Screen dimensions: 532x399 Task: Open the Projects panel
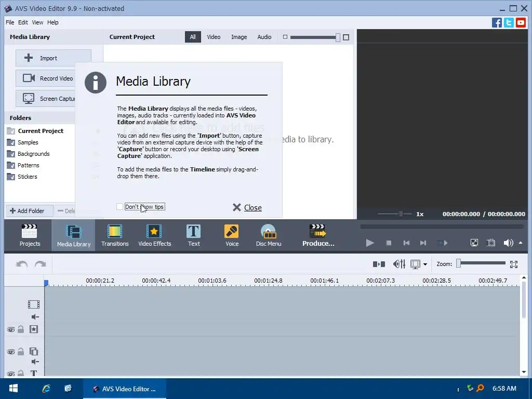point(30,235)
